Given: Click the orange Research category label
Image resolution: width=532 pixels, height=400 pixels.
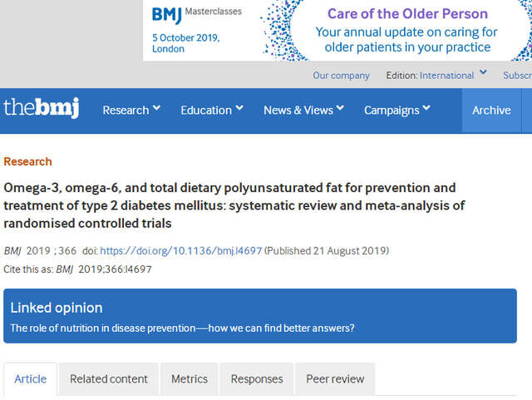Looking at the screenshot, I should [x=27, y=161].
